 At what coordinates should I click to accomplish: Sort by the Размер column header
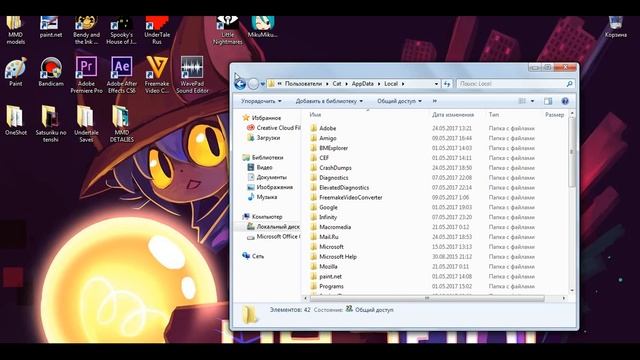tap(554, 115)
